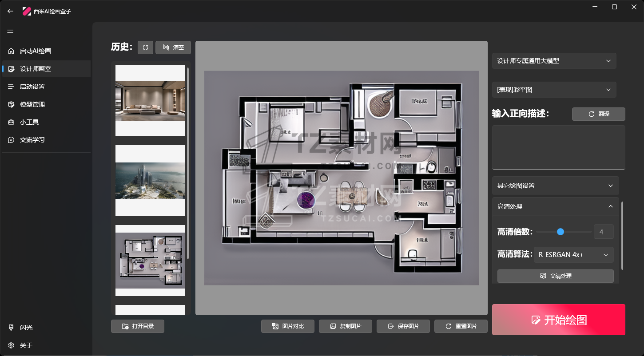
Task: Click the 高清倍数 value field
Action: [x=604, y=232]
